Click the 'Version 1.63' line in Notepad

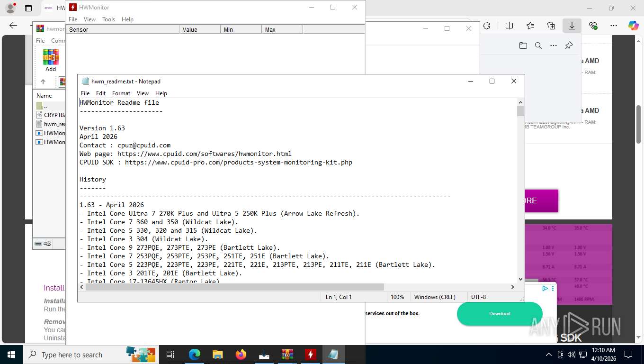(x=102, y=128)
